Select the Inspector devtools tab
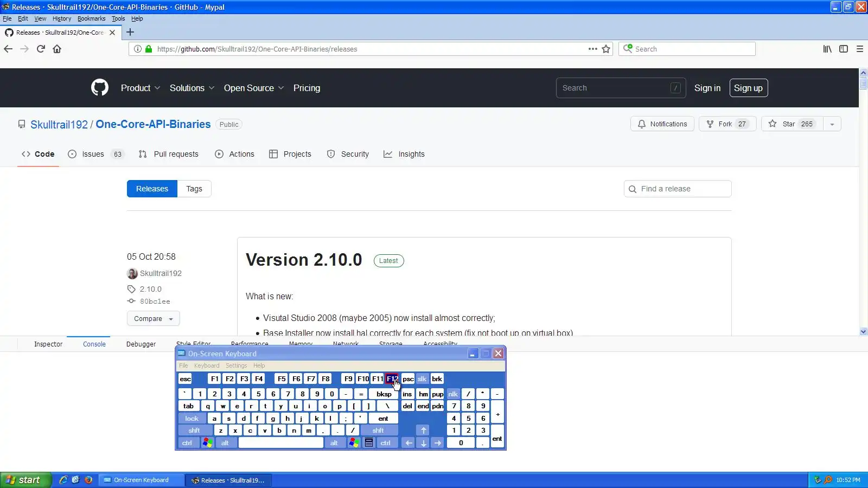This screenshot has width=868, height=488. tap(48, 344)
